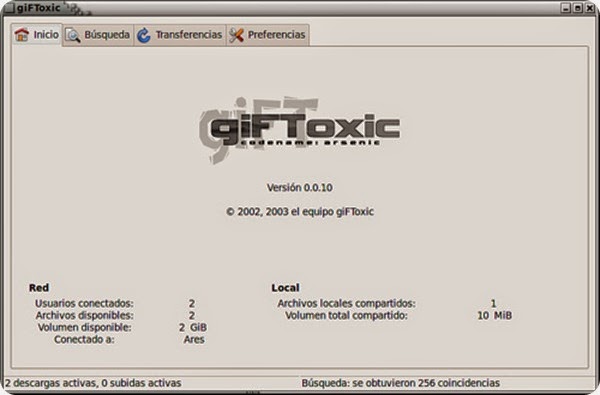Click 'Usuarios conectados:' label
Image resolution: width=600 pixels, height=395 pixels.
coord(84,304)
